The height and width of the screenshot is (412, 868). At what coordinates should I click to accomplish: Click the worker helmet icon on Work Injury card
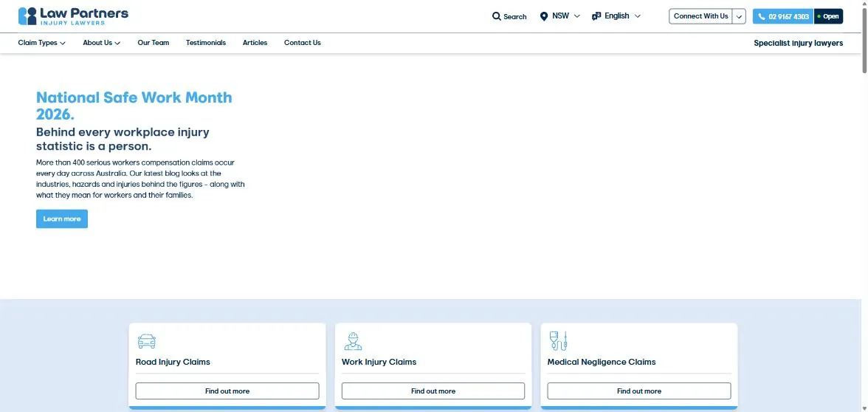click(x=353, y=340)
